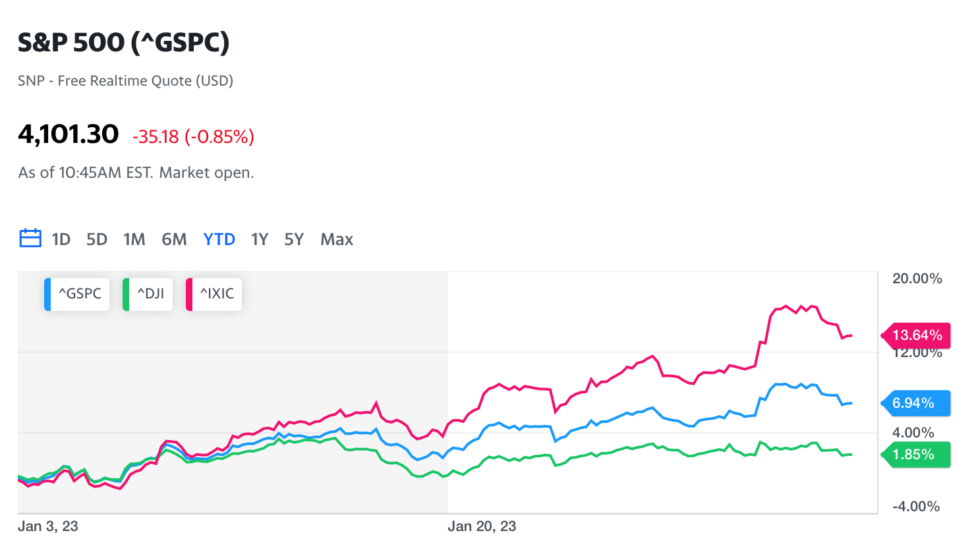Select the 1D time range
Screen dimensions: 974x560
coord(61,239)
